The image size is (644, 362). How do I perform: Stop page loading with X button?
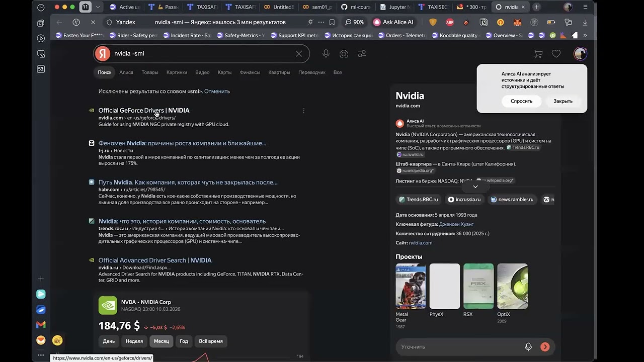tap(93, 22)
